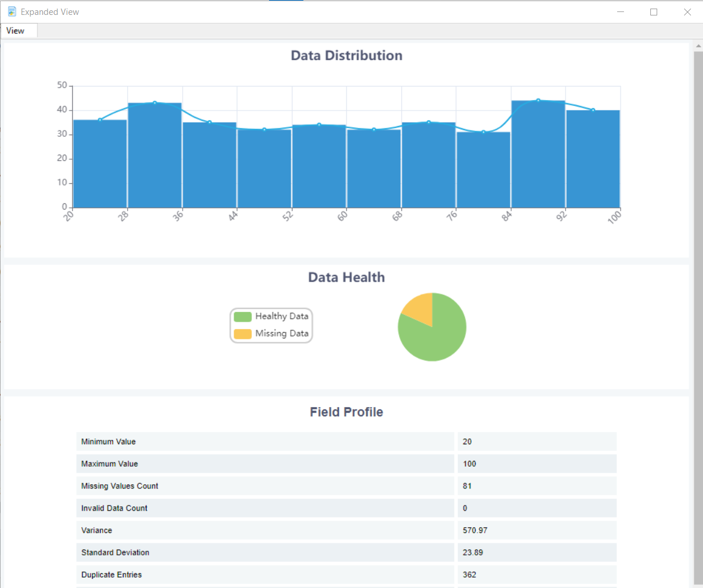Select the Variance value 570.97
Viewport: 703px width, 588px height.
475,530
